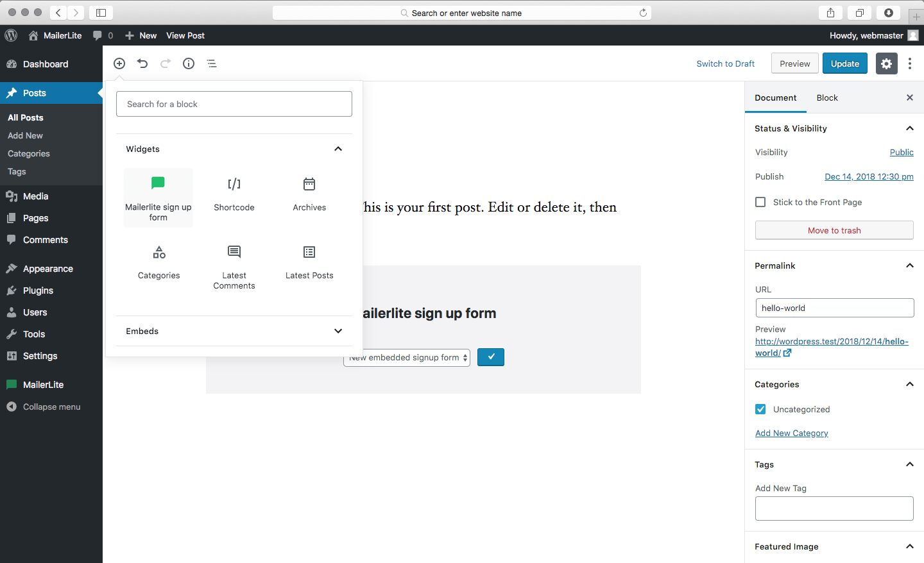Click the Search for a block field

(x=234, y=103)
